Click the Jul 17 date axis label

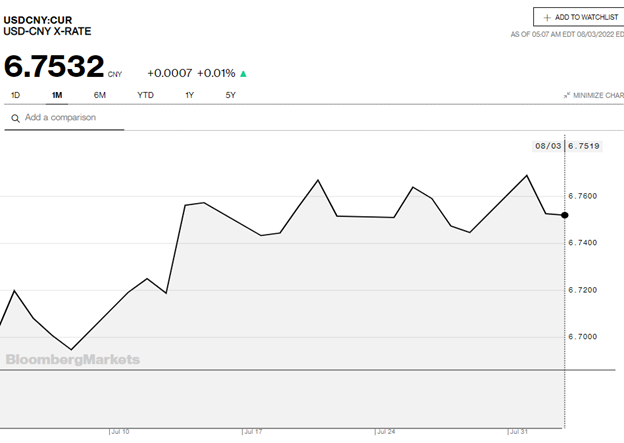(252, 432)
